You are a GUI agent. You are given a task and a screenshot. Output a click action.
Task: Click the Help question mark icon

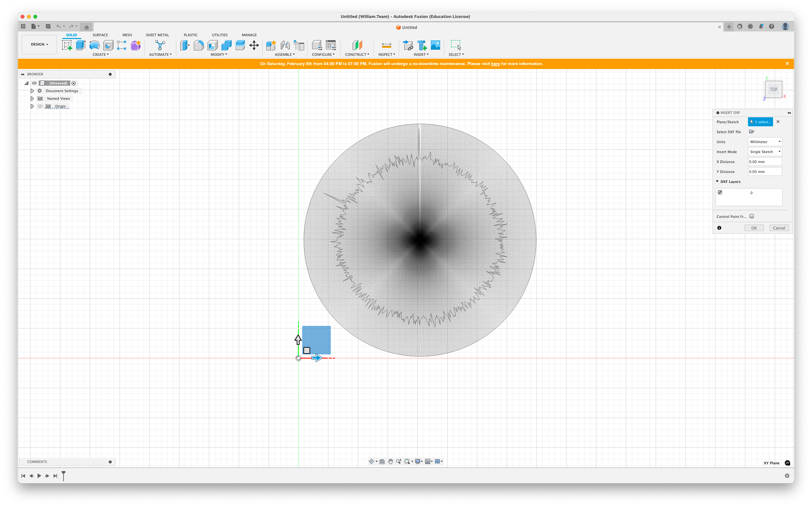click(771, 26)
